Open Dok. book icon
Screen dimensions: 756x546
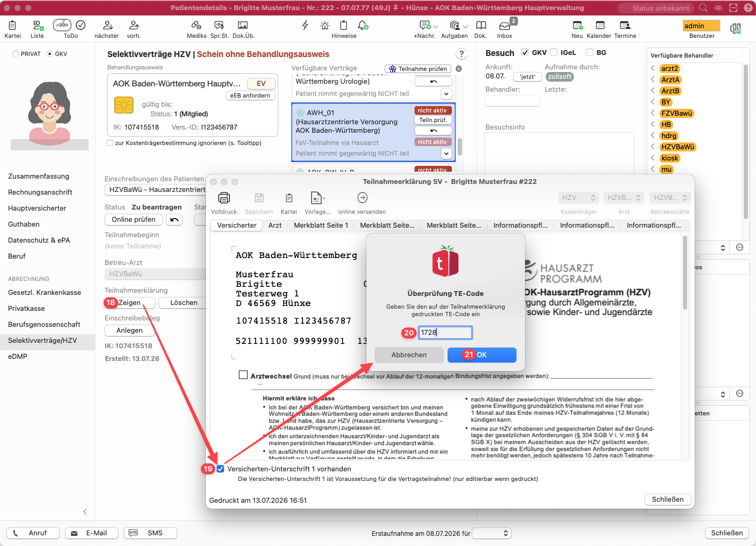[481, 26]
